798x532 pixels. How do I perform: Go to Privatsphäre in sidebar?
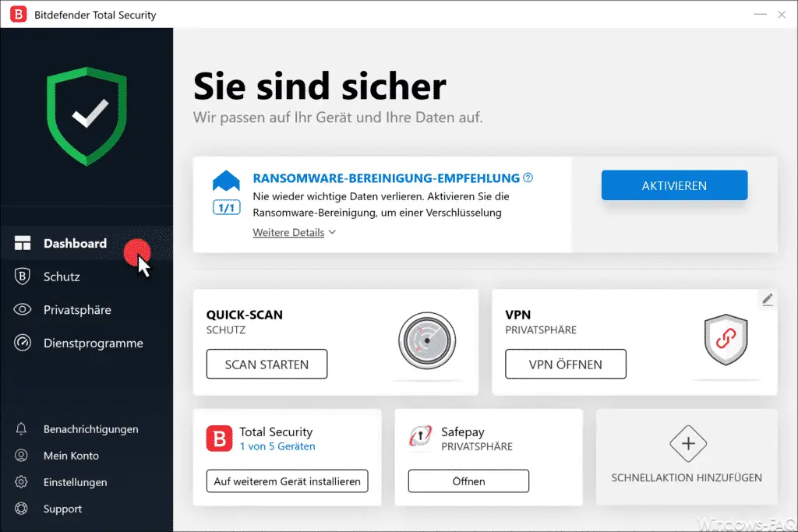point(87,310)
